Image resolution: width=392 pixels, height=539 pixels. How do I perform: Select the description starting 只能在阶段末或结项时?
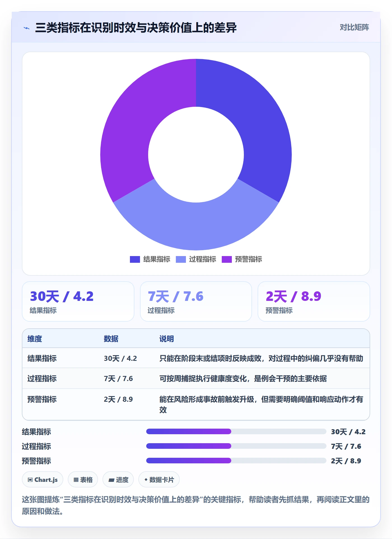[x=261, y=358]
